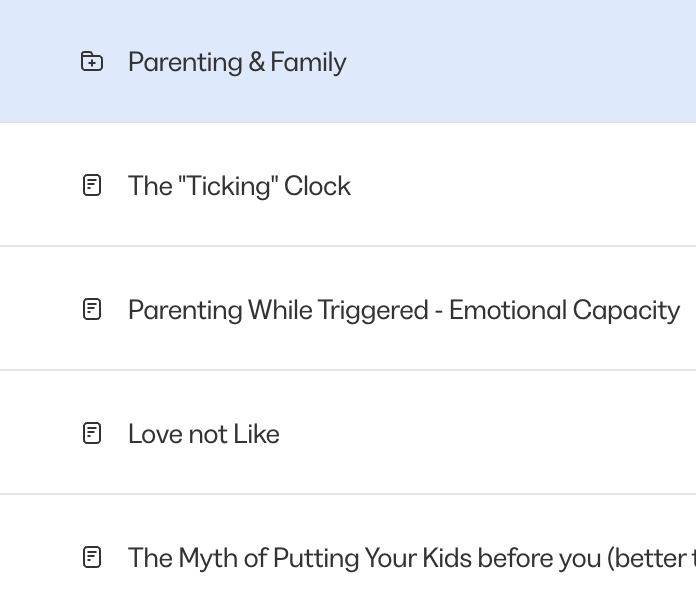This screenshot has height=596, width=696.
Task: Select the last visible row about the Myth of Putting Kids
Action: [348, 545]
